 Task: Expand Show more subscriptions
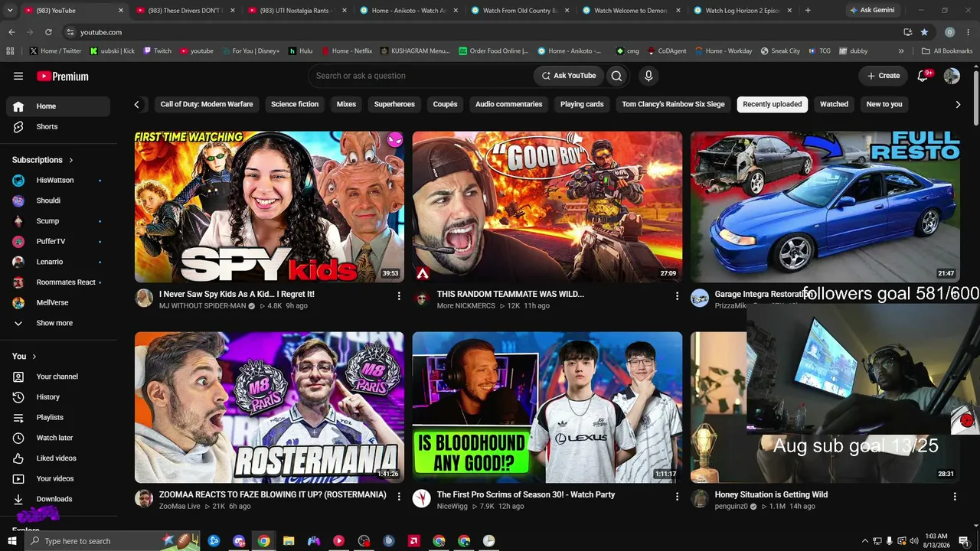point(58,323)
